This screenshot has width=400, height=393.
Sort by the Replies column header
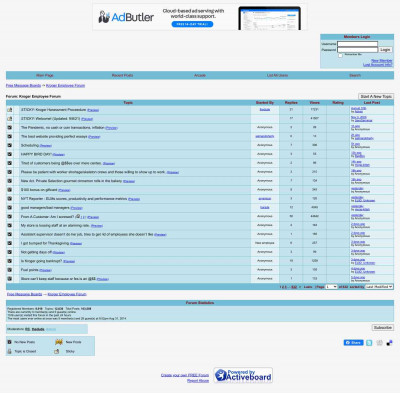tap(291, 103)
